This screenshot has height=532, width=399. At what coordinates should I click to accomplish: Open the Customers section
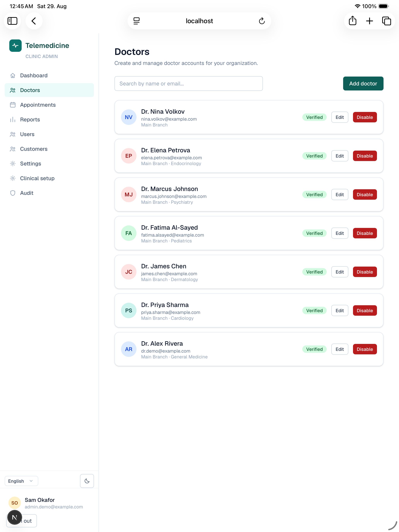tap(49, 149)
